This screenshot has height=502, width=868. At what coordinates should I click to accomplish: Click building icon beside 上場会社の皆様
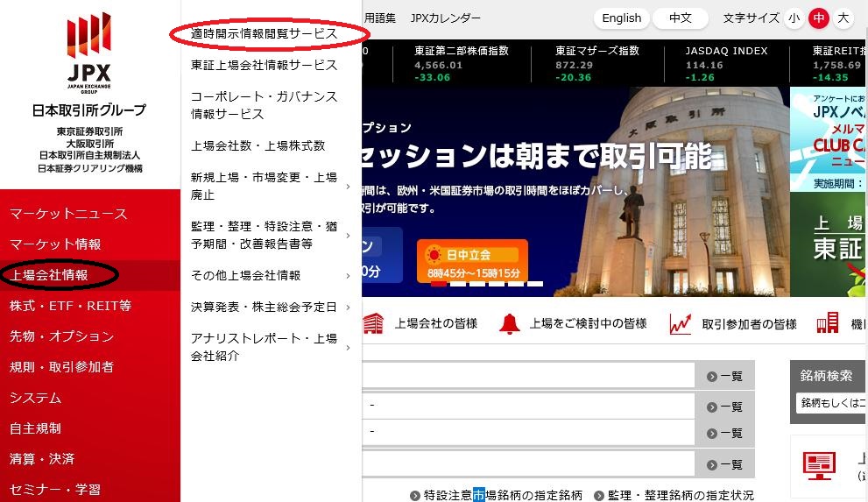(x=374, y=324)
